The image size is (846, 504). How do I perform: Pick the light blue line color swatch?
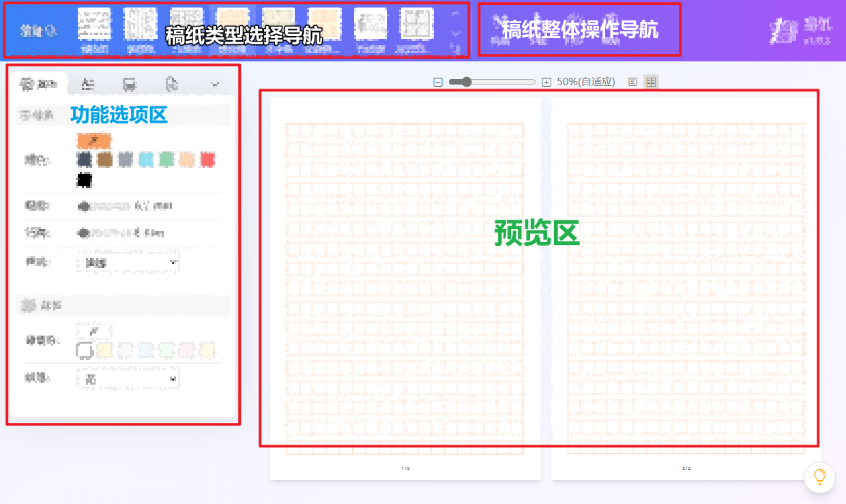[146, 160]
